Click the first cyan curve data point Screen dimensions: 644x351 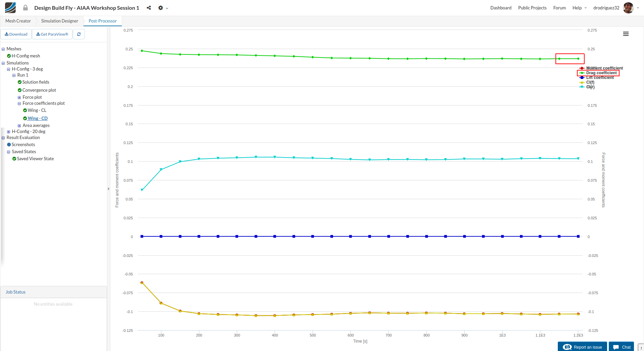(x=142, y=190)
